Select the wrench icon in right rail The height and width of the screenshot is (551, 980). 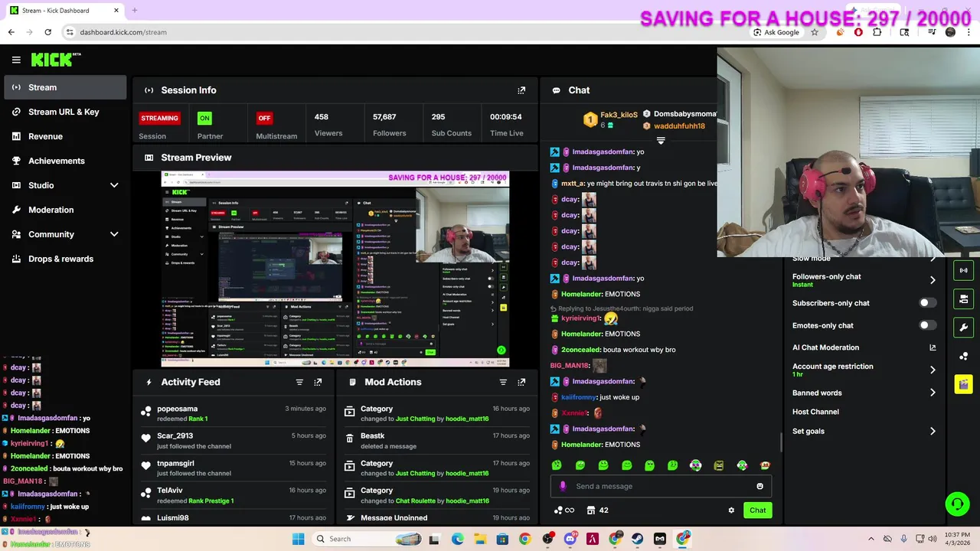tap(963, 328)
